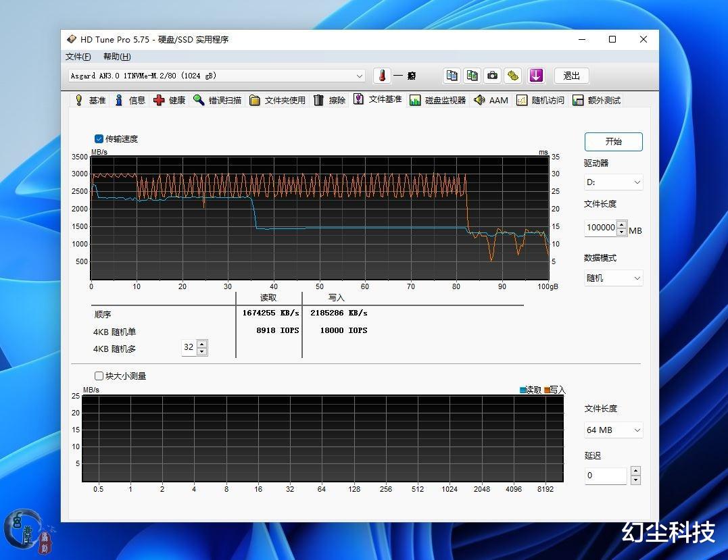
Task: Open the 文件(F) menu
Action: point(78,56)
